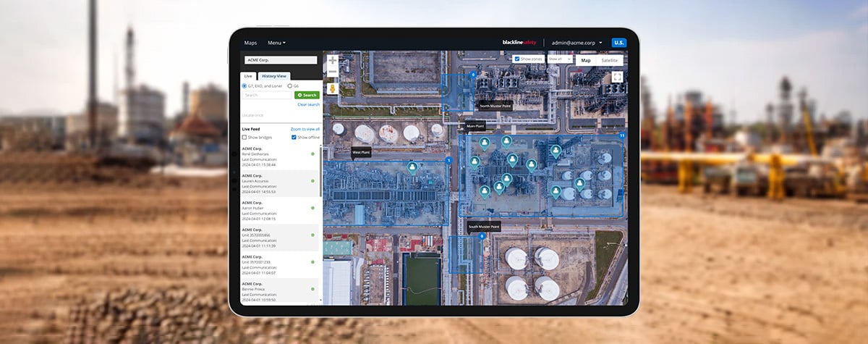Focus the device Search input field
868x344 pixels.
[267, 95]
